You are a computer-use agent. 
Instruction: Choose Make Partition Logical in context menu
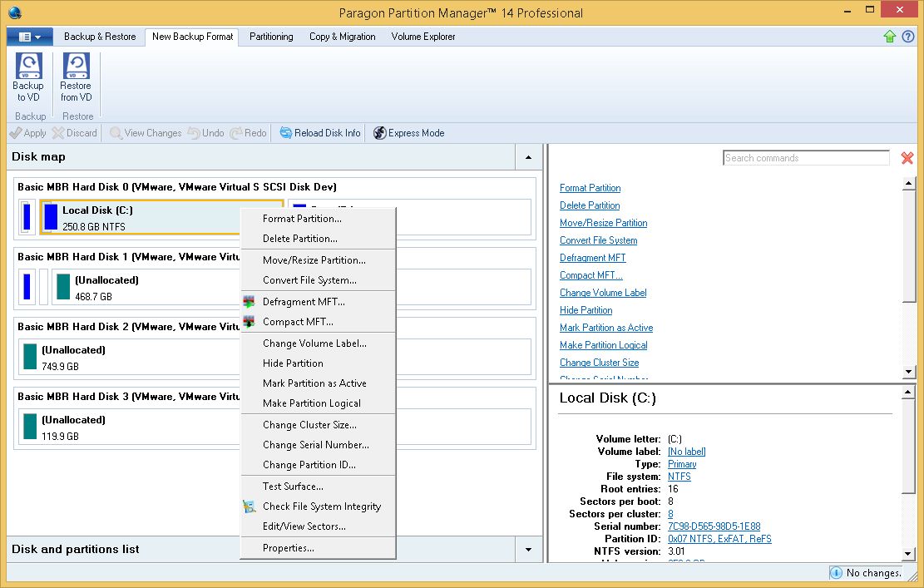(x=319, y=403)
